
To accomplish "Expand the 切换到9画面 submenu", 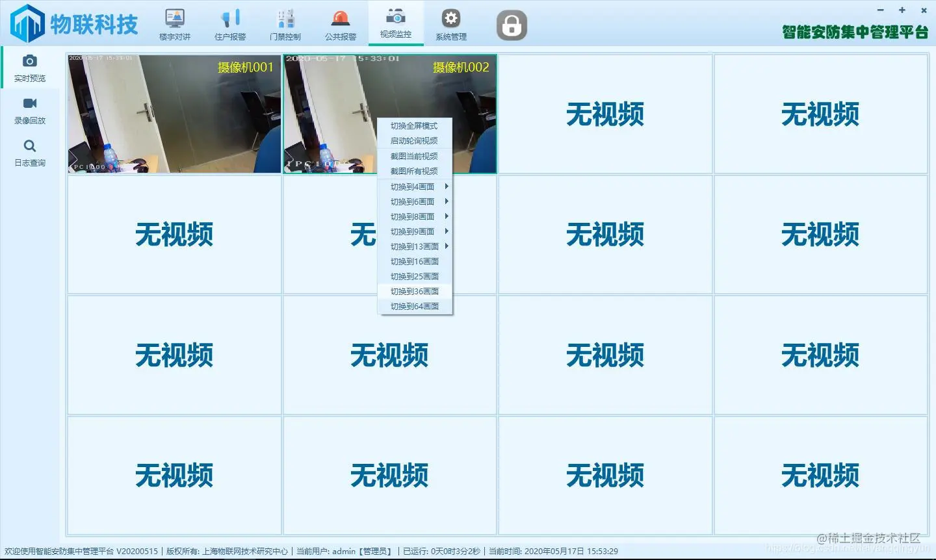I will click(x=415, y=231).
